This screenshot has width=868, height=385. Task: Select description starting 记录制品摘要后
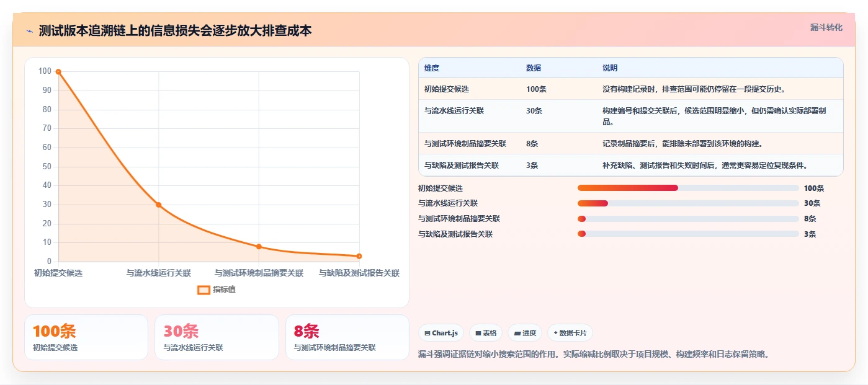pyautogui.click(x=682, y=144)
